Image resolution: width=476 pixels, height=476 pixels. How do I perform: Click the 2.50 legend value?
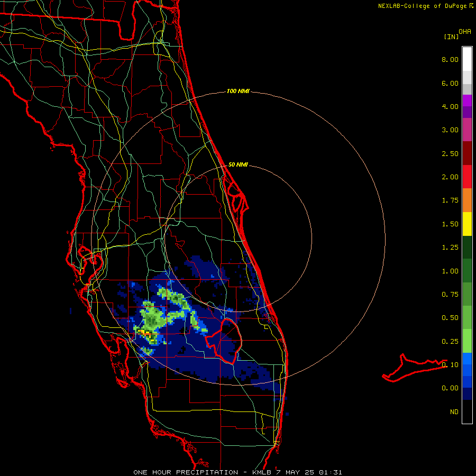pyautogui.click(x=450, y=153)
